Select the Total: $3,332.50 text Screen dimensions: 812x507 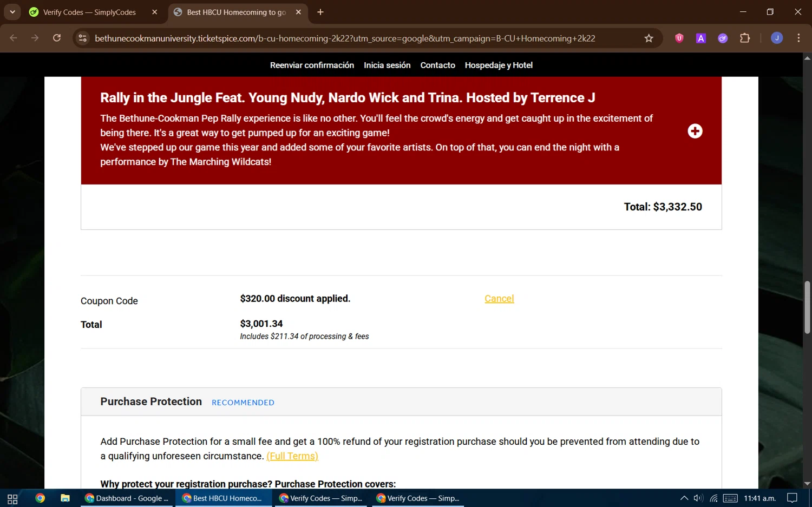point(663,207)
